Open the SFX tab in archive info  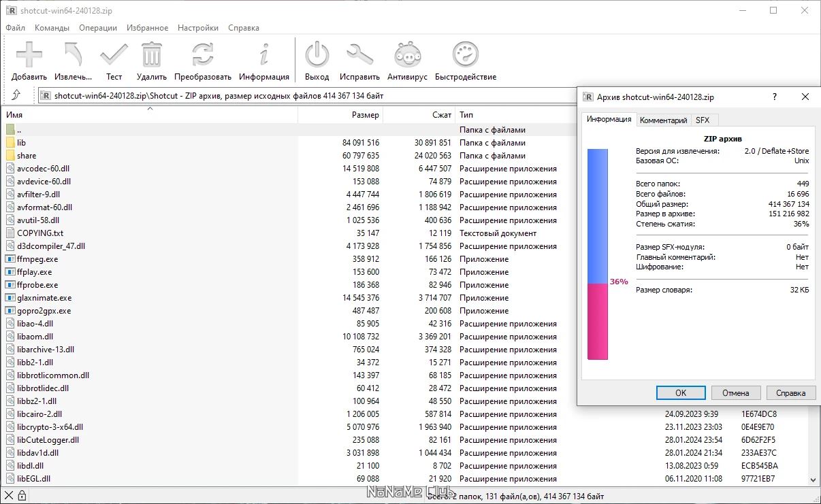pos(705,119)
